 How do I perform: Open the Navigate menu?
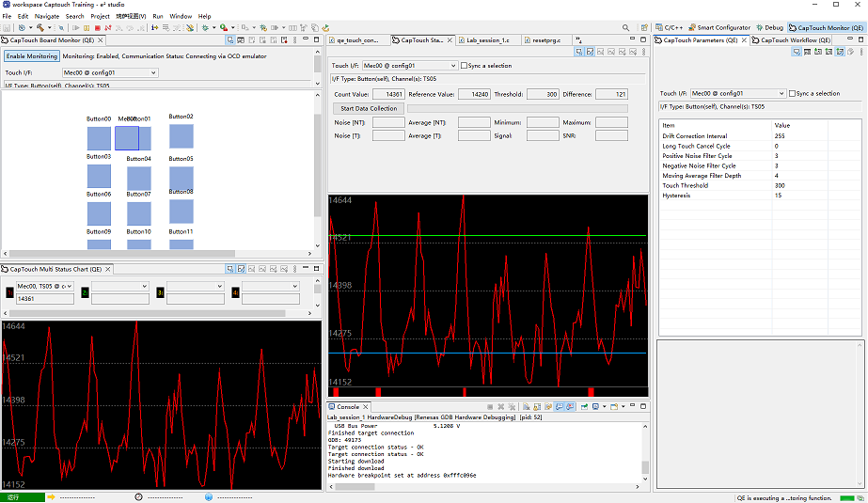point(46,16)
